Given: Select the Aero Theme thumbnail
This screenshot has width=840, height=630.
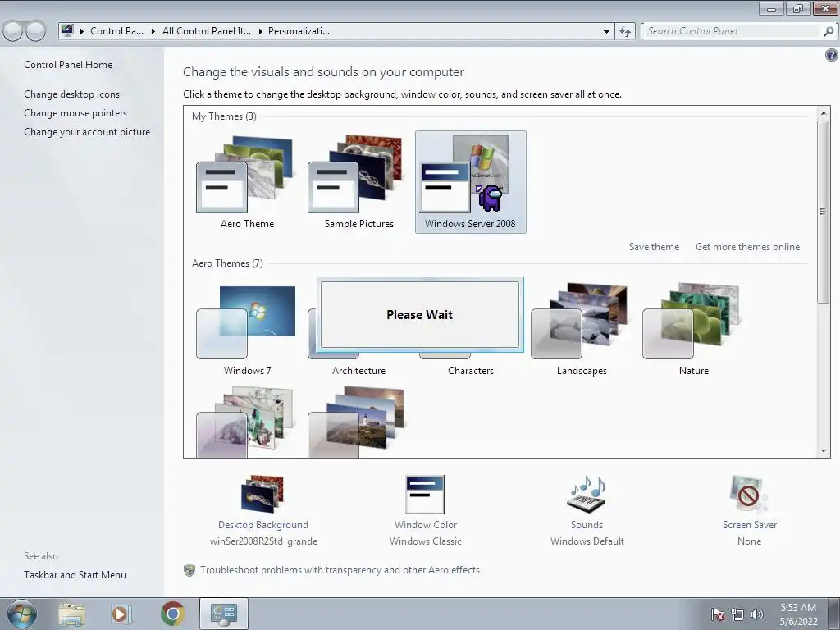Looking at the screenshot, I should [x=244, y=175].
